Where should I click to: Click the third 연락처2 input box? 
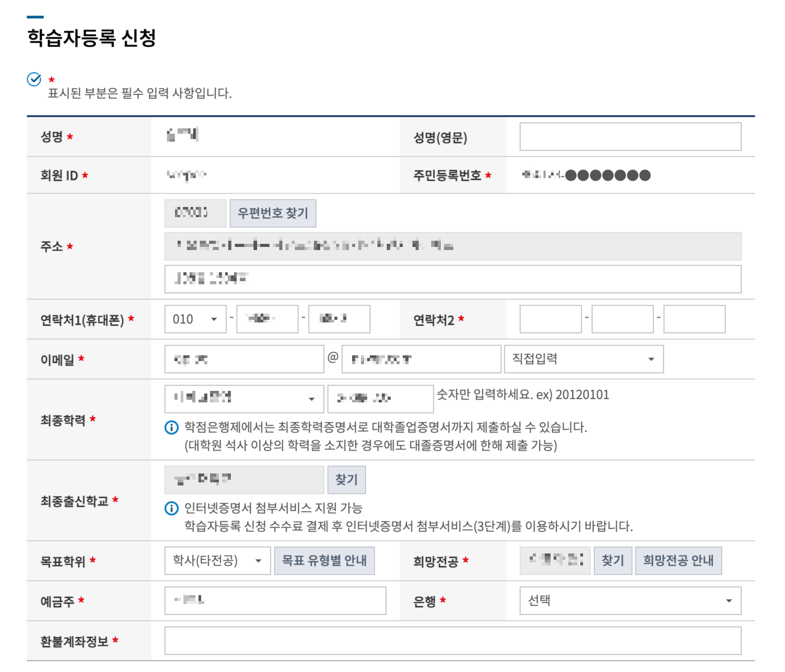pyautogui.click(x=694, y=319)
